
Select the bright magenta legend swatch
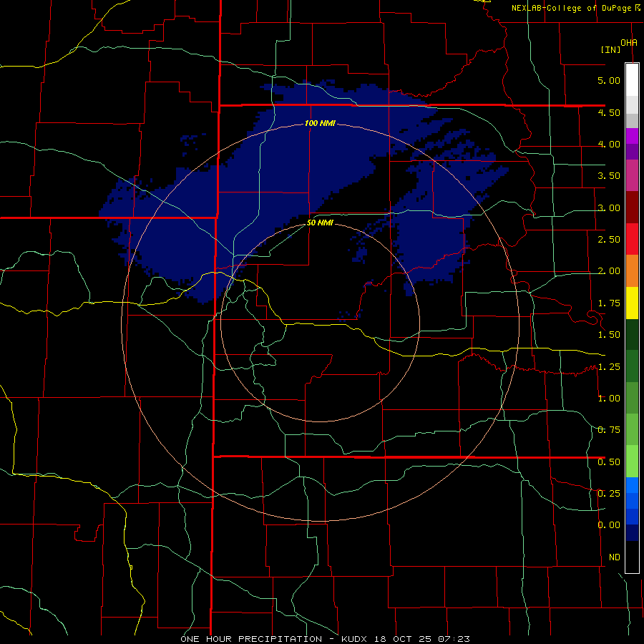[x=632, y=136]
